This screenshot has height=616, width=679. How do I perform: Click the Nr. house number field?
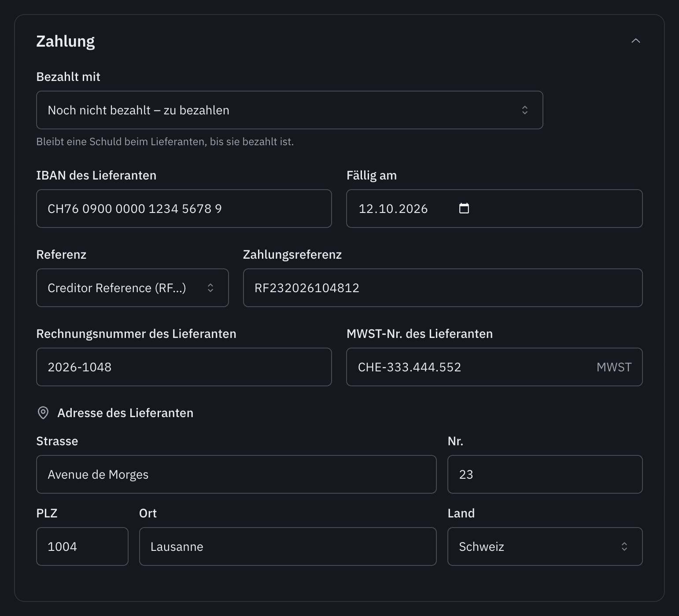pyautogui.click(x=545, y=474)
